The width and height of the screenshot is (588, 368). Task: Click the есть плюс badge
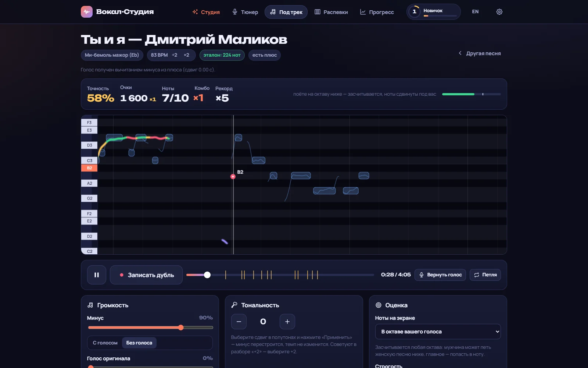click(265, 55)
